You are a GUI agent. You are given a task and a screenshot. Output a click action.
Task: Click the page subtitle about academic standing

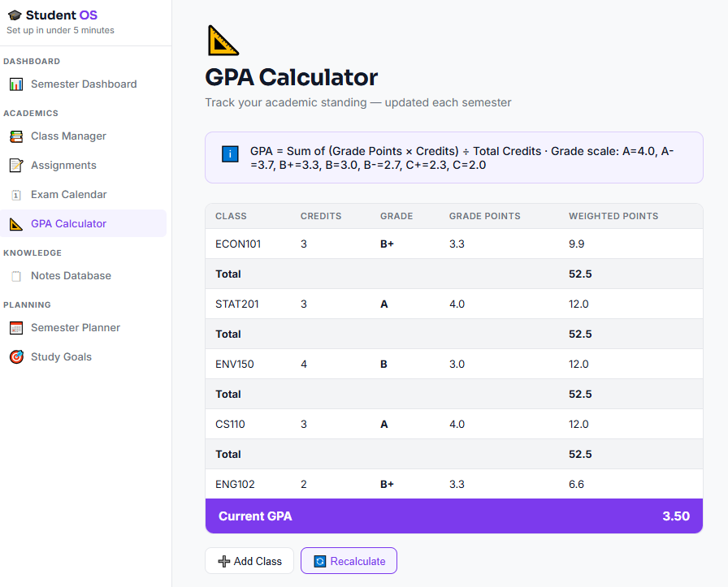pyautogui.click(x=358, y=102)
